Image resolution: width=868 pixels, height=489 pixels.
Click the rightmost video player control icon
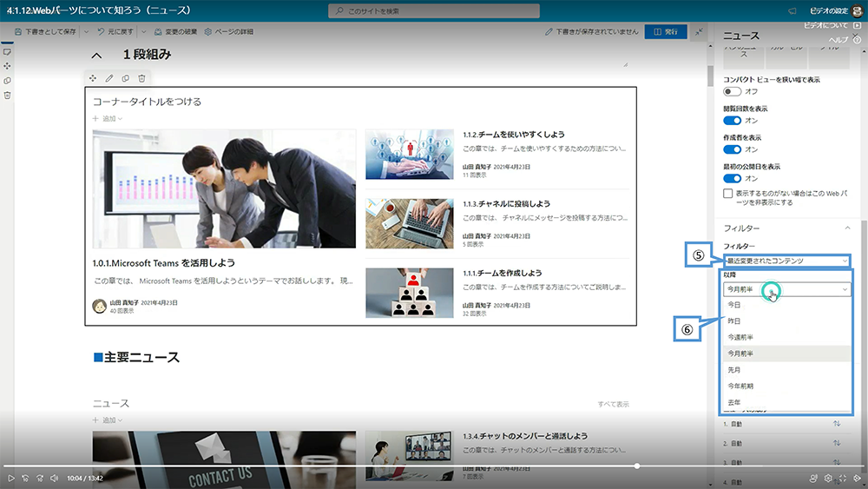[x=857, y=478]
